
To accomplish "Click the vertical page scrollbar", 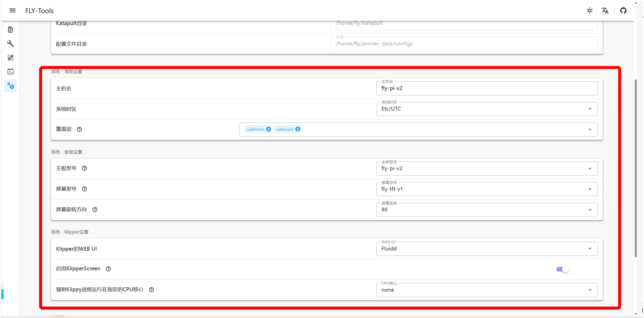I will coord(635,168).
